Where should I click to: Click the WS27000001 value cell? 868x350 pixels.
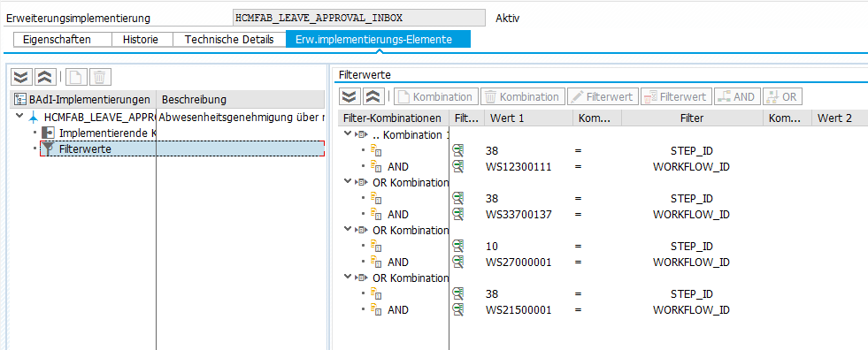[x=518, y=262]
